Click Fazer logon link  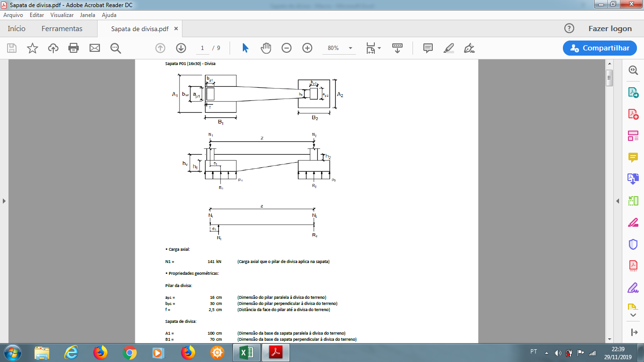[610, 29]
